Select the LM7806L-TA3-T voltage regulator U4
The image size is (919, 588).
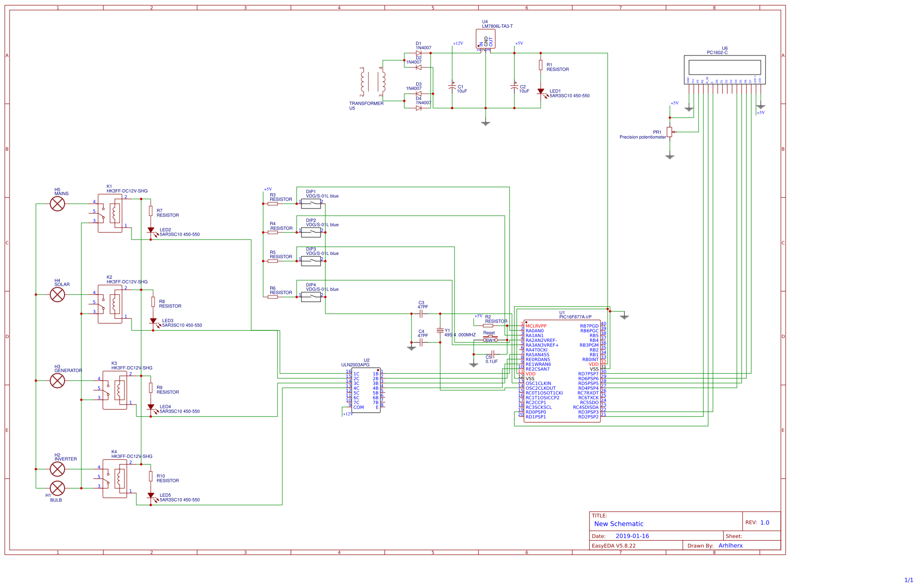(x=485, y=39)
